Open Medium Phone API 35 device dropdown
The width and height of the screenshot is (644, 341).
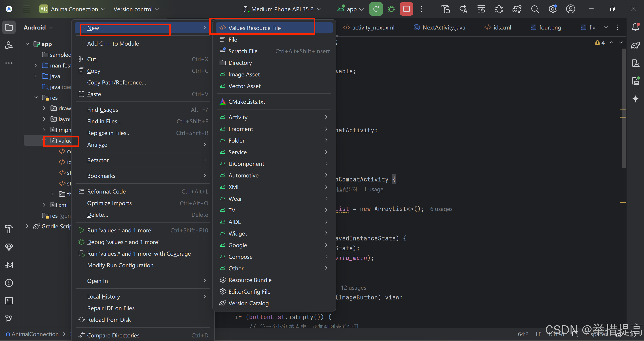282,9
